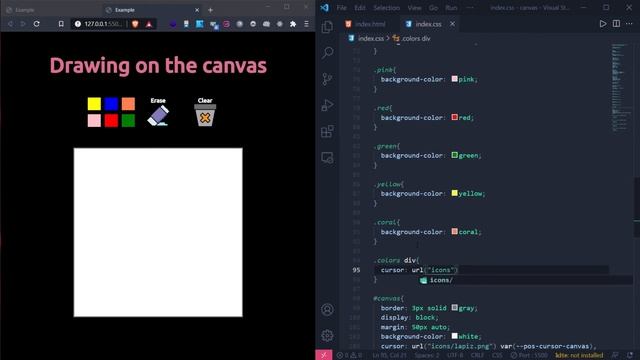Open the browser hamburger menu
Screen dimensions: 640x360
click(306, 24)
